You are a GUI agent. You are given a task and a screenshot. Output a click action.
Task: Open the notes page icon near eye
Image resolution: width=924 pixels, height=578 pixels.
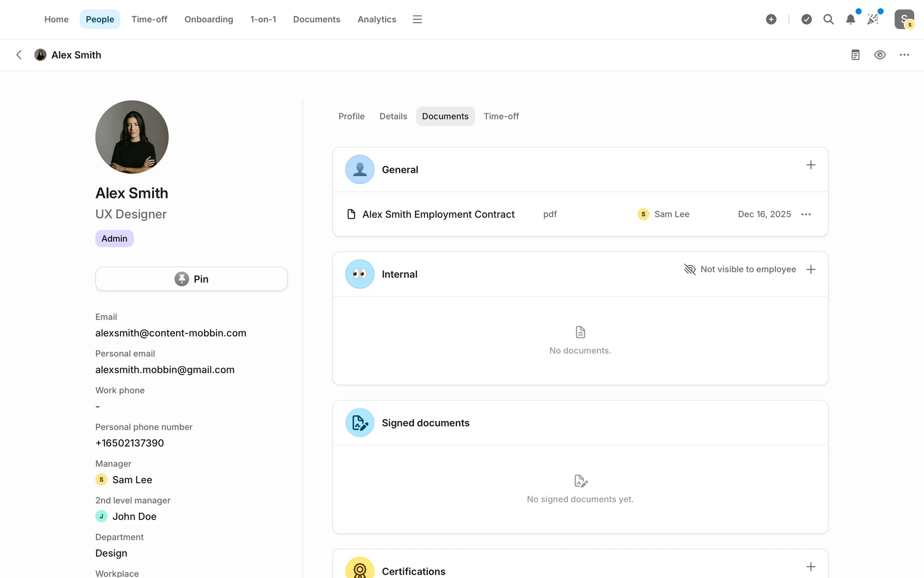click(x=855, y=55)
